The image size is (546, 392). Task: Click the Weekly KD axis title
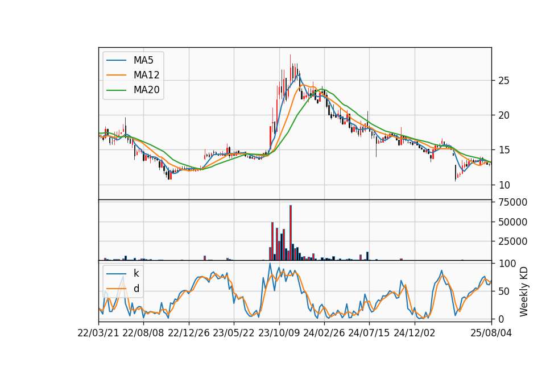(x=523, y=291)
